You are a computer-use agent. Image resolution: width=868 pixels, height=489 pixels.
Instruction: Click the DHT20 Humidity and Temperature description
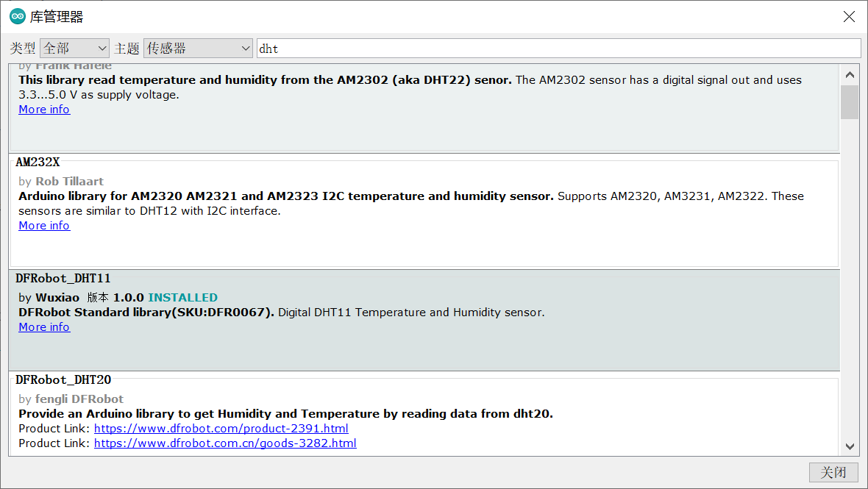[285, 414]
